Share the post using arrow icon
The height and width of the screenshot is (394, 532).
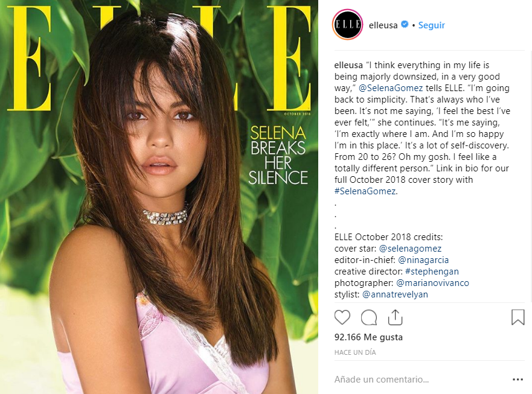pyautogui.click(x=396, y=318)
